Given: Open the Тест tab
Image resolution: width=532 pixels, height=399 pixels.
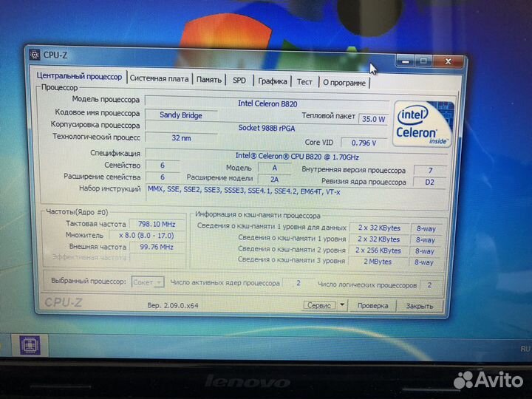Looking at the screenshot, I should (304, 82).
